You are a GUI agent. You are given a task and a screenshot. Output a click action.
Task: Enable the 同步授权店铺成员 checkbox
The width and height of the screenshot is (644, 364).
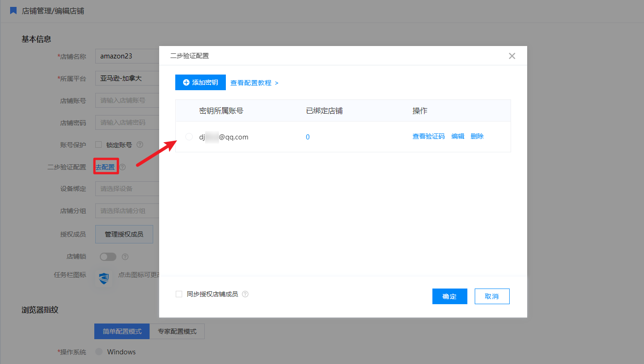pyautogui.click(x=179, y=294)
